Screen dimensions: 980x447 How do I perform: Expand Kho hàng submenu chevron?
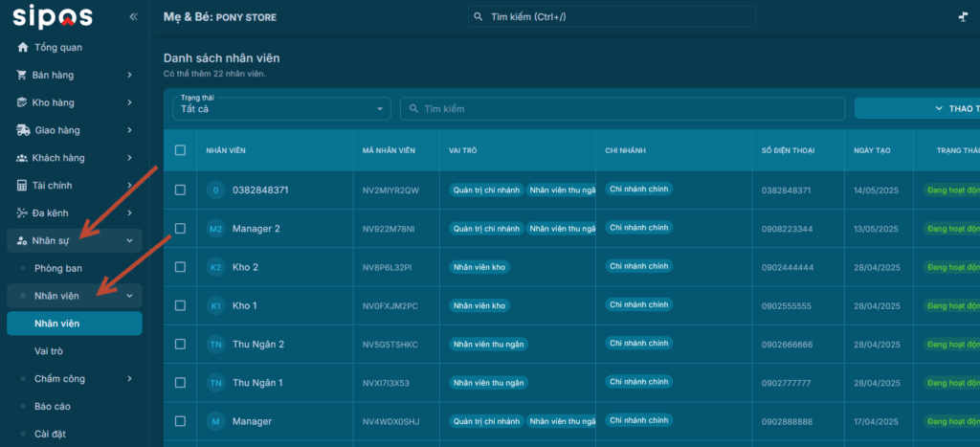pos(129,102)
